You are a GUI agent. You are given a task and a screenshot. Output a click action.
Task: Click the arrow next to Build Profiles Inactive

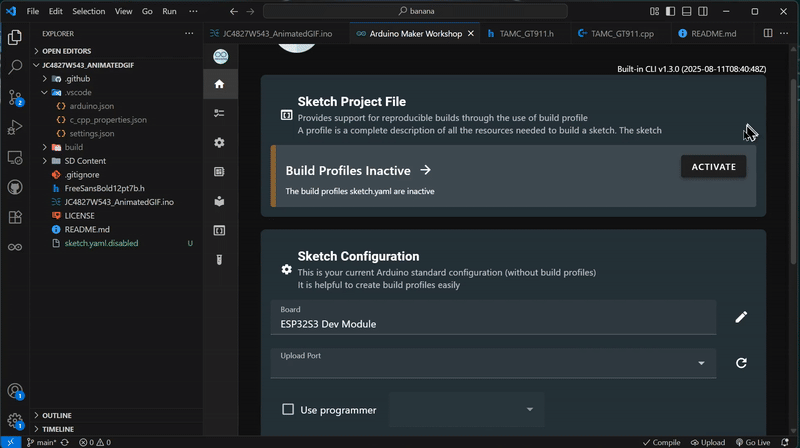pos(425,170)
